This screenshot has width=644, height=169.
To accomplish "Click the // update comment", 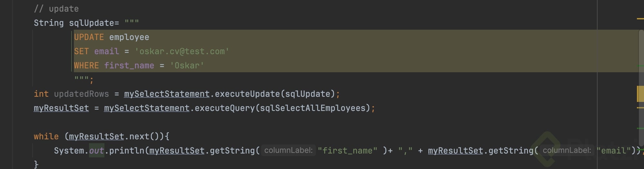I will click(56, 9).
